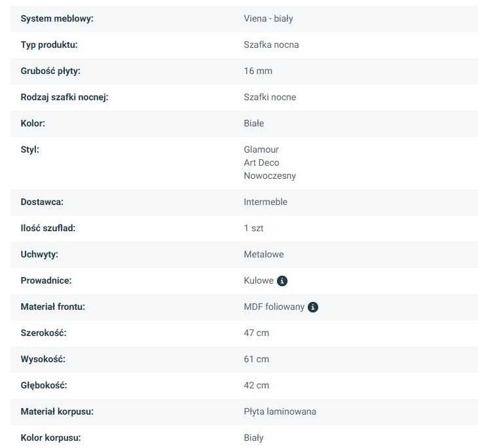Click the Szafki nocne value

(x=270, y=97)
